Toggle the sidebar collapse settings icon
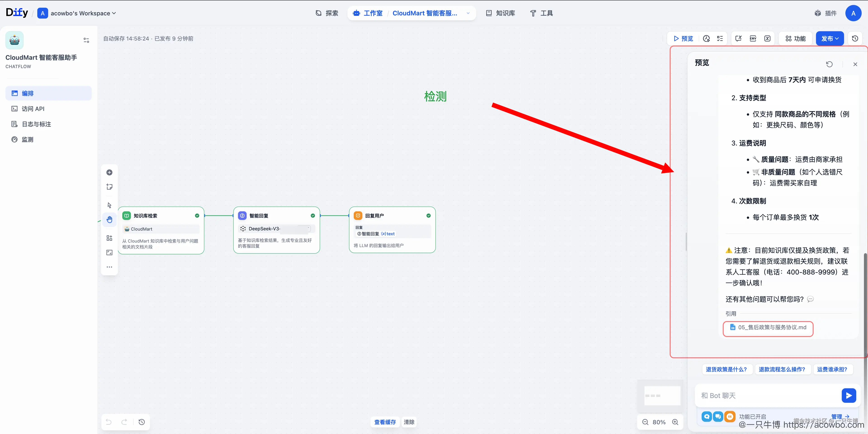Screen dimensions: 868x434 86,40
